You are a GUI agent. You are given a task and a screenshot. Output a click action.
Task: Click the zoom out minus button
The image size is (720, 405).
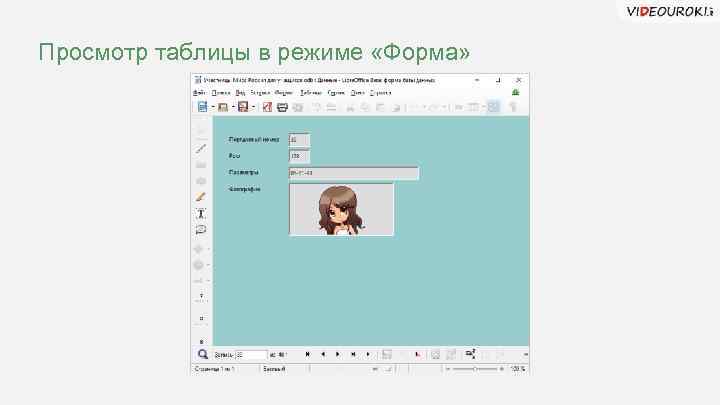(x=448, y=369)
